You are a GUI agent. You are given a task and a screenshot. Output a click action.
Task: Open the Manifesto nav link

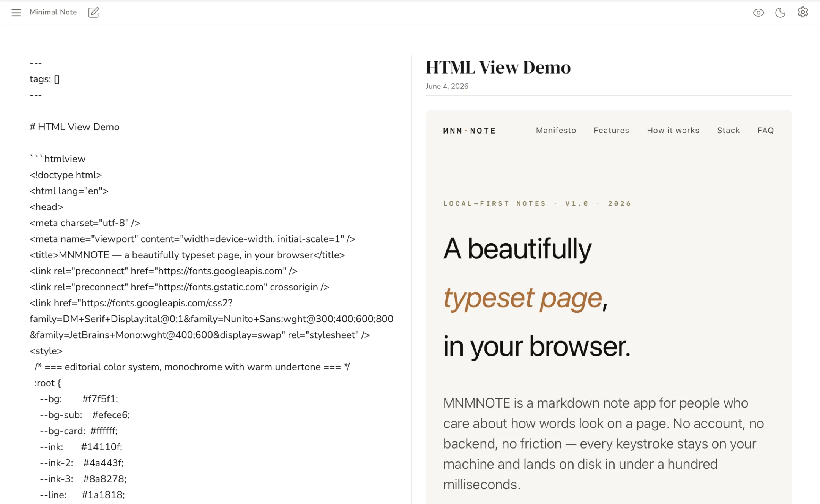click(556, 130)
